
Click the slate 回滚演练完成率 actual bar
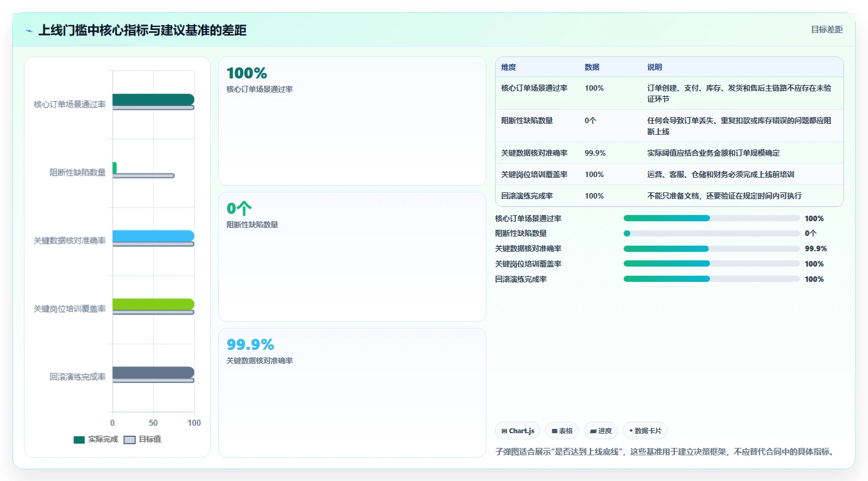click(153, 373)
